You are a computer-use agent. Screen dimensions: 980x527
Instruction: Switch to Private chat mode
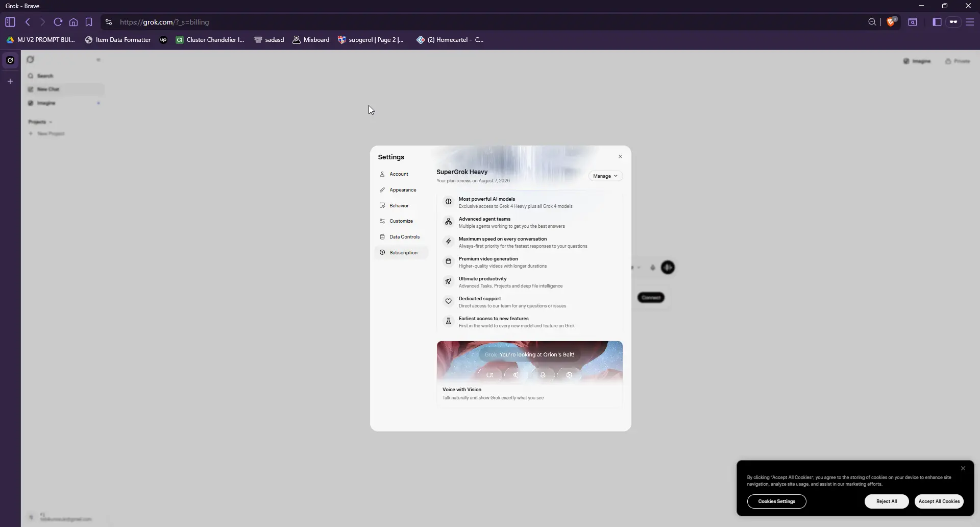958,61
